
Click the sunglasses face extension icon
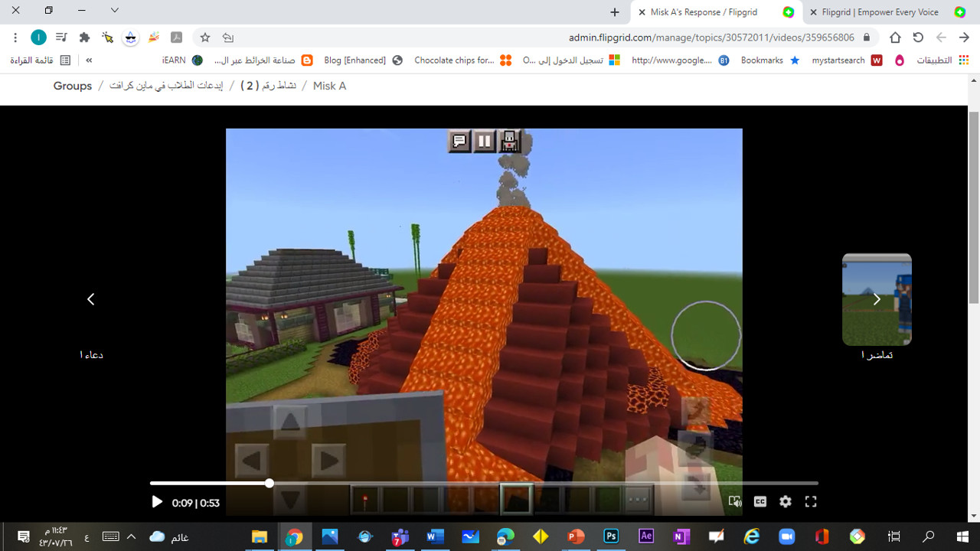[x=131, y=37]
